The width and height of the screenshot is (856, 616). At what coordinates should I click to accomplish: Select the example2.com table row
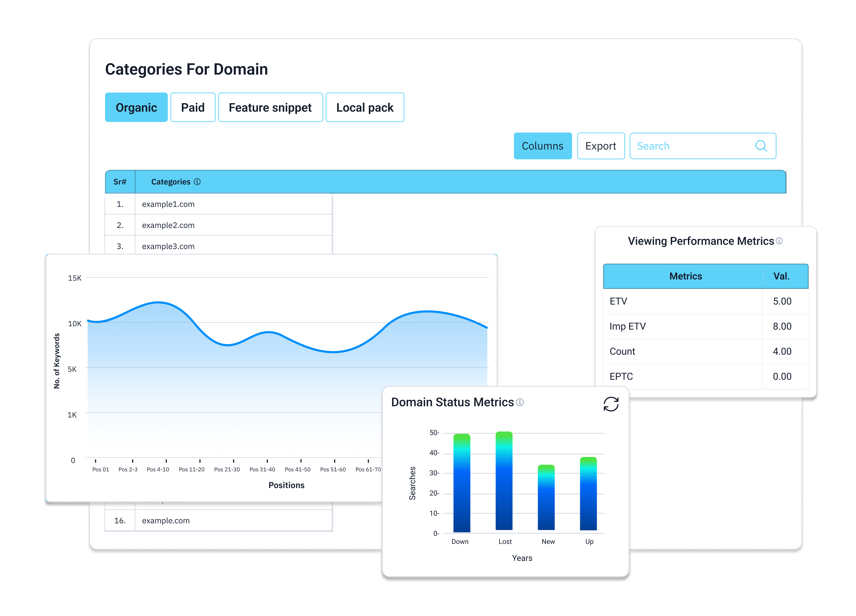tap(168, 225)
